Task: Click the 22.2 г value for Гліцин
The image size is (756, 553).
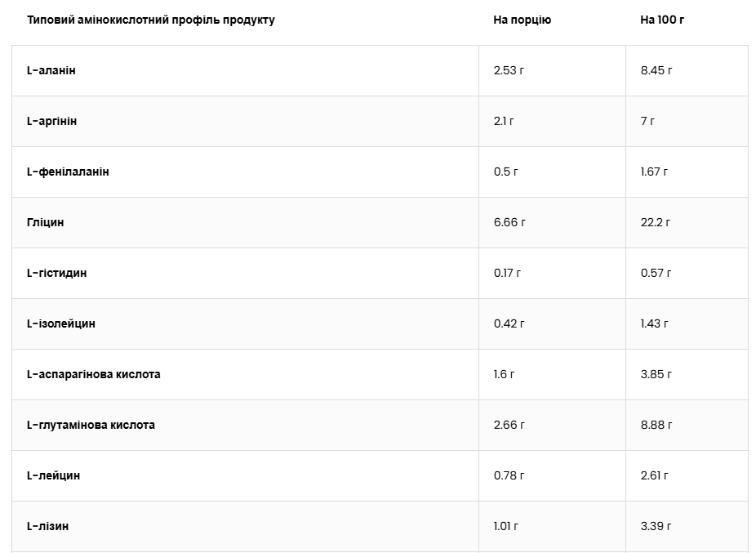Action: coord(656,222)
